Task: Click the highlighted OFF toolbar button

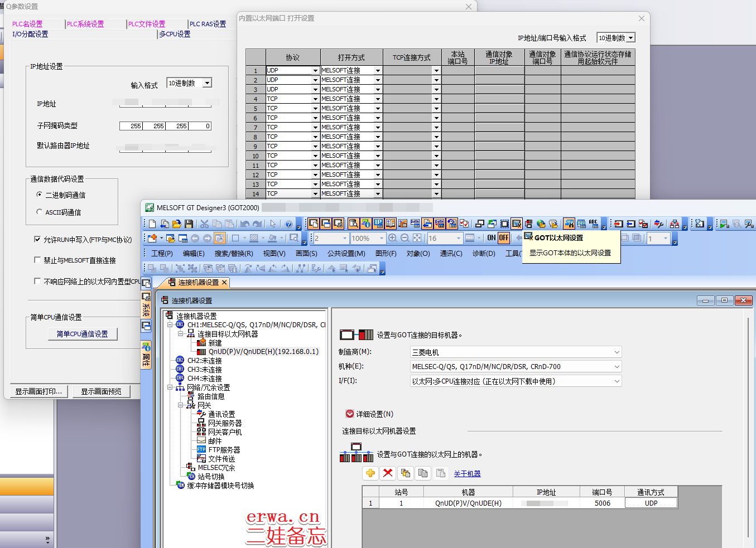Action: tap(504, 238)
